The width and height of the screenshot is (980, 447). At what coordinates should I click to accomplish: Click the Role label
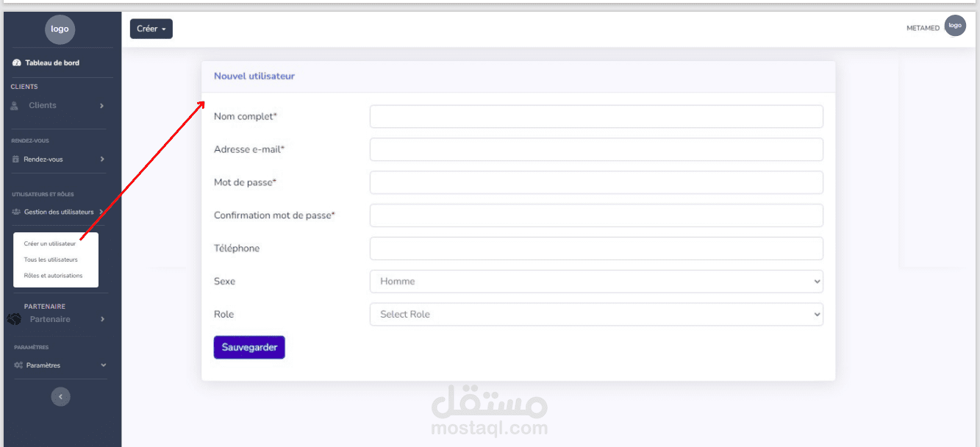click(223, 314)
